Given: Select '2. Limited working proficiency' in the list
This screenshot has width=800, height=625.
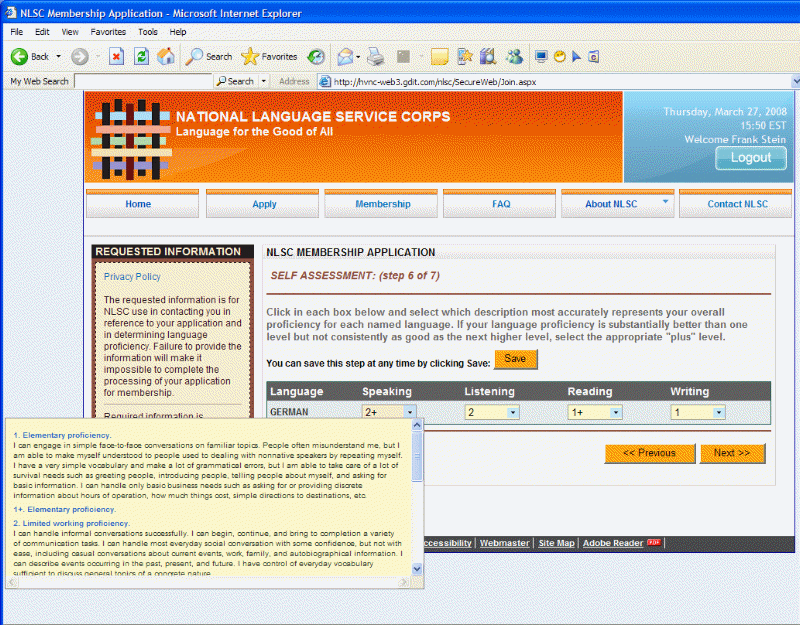Looking at the screenshot, I should coord(71,523).
